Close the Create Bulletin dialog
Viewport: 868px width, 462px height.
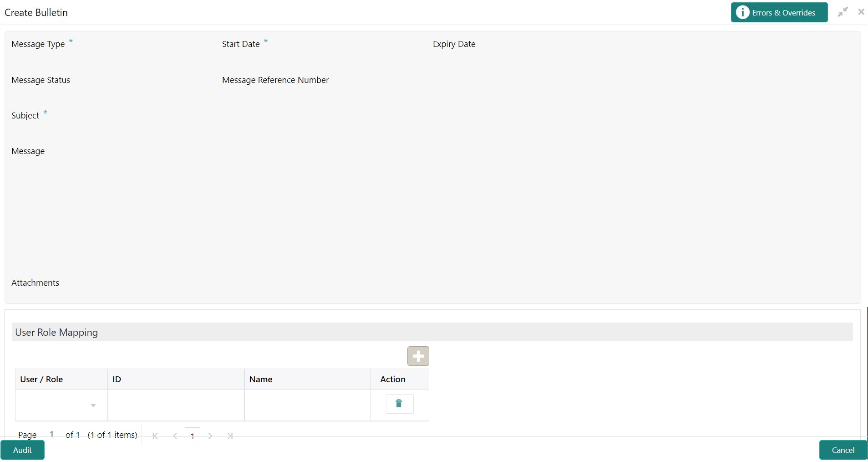[x=861, y=12]
